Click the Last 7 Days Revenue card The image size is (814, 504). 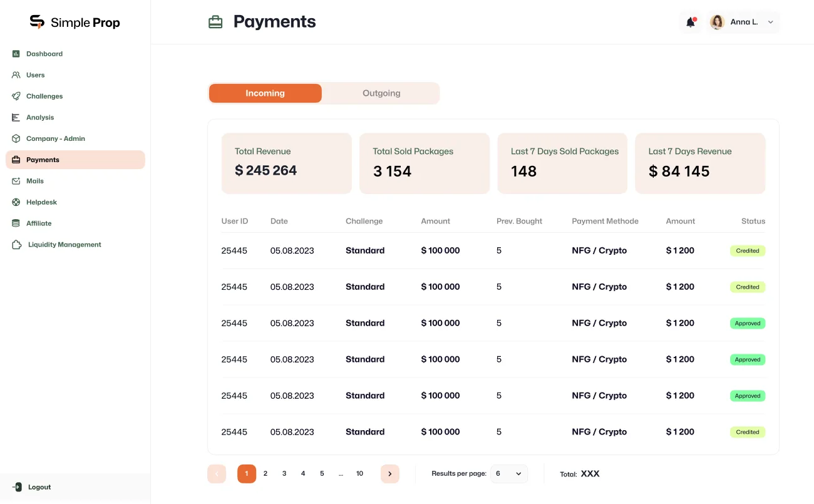[700, 163]
